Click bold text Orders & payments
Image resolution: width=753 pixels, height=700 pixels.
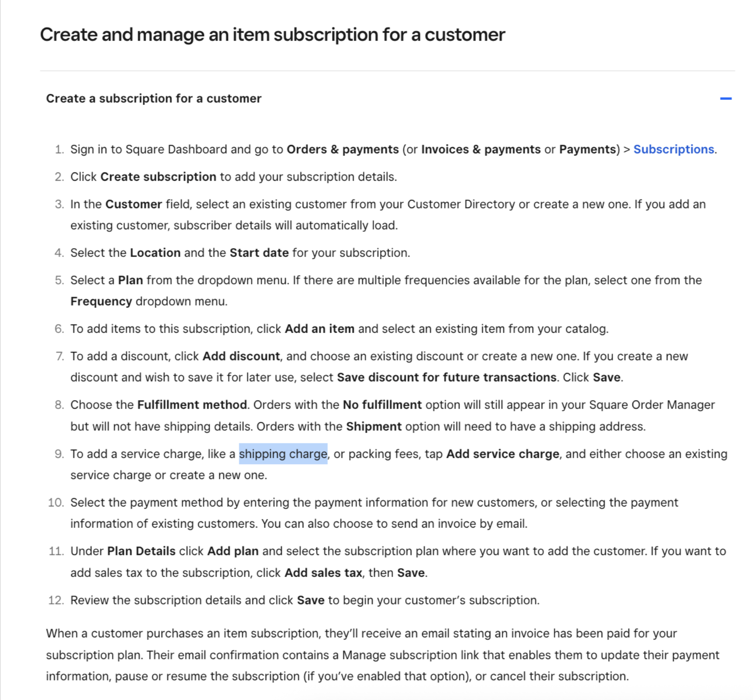pyautogui.click(x=343, y=149)
